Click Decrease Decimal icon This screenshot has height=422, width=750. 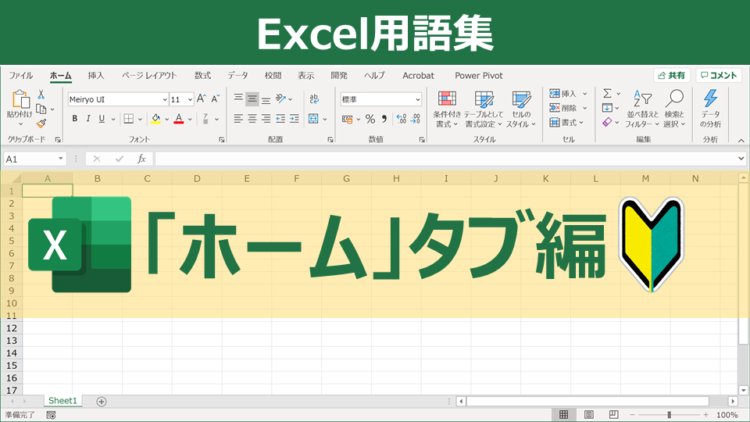pyautogui.click(x=416, y=119)
